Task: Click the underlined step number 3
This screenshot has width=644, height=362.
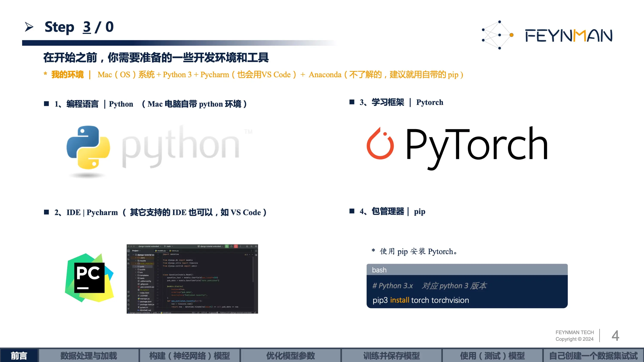Action: pyautogui.click(x=87, y=27)
